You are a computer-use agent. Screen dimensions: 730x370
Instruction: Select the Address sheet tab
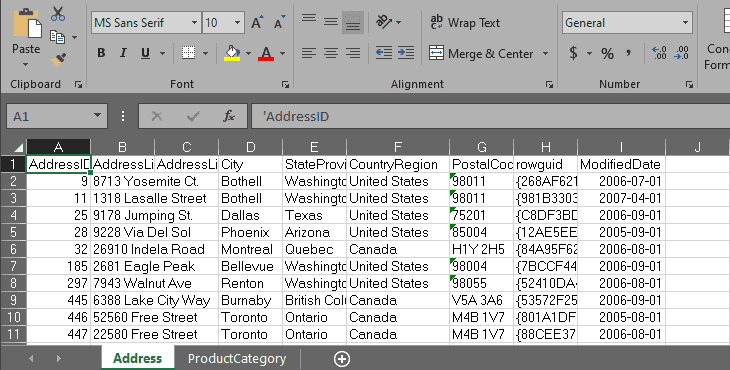(x=137, y=358)
